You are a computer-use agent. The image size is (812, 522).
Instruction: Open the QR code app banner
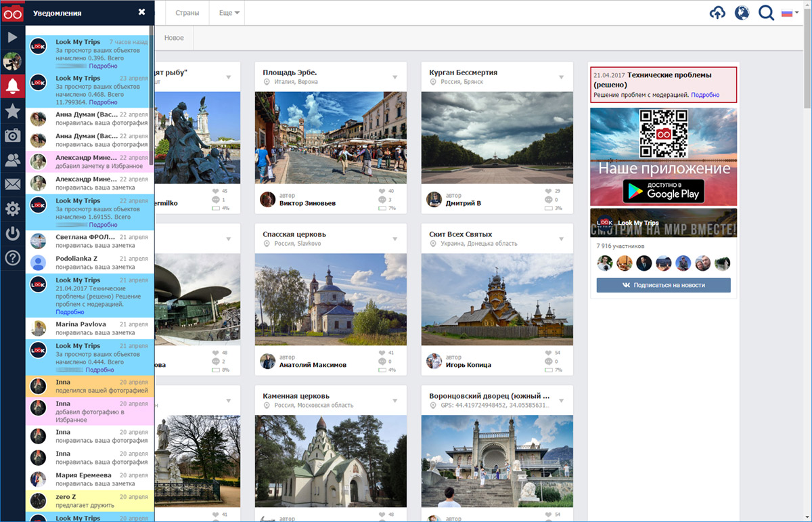(x=664, y=156)
